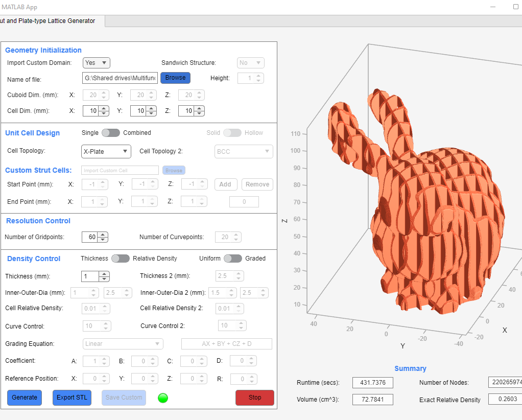This screenshot has width=522, height=420.
Task: Click the Coefficient C field
Action: (194, 361)
